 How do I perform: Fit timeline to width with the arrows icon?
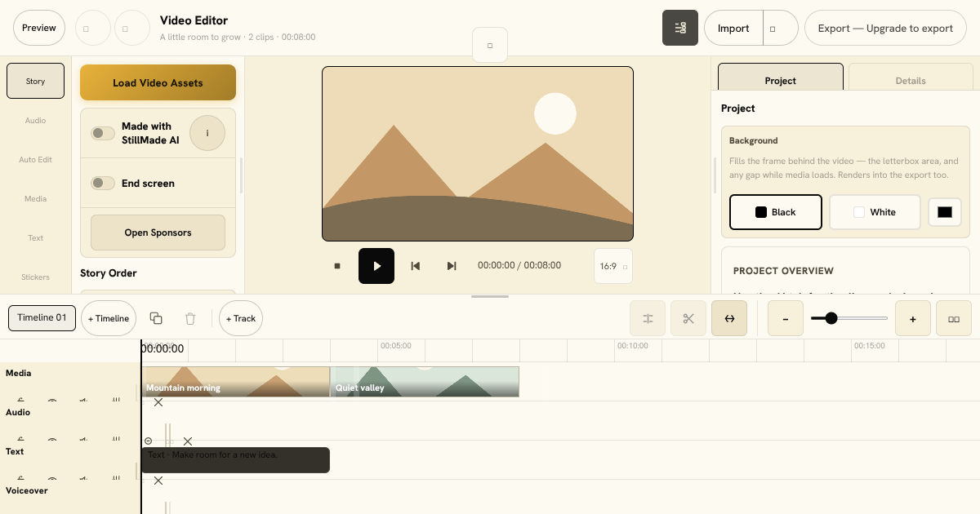pyautogui.click(x=729, y=318)
